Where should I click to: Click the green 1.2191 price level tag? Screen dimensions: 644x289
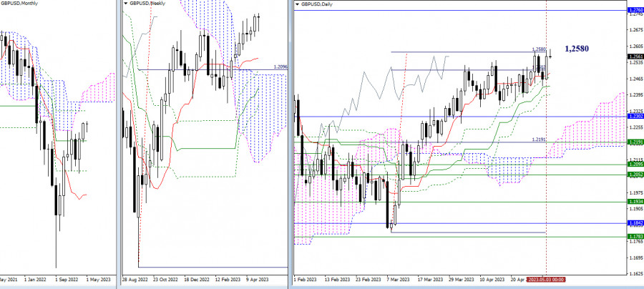click(x=635, y=142)
